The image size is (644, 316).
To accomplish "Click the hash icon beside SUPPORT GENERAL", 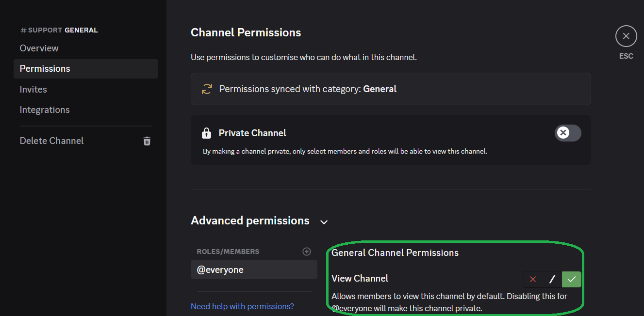I will pyautogui.click(x=22, y=30).
